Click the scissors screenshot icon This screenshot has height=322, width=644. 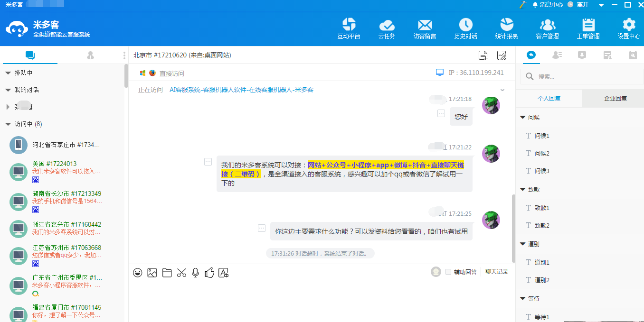(181, 273)
